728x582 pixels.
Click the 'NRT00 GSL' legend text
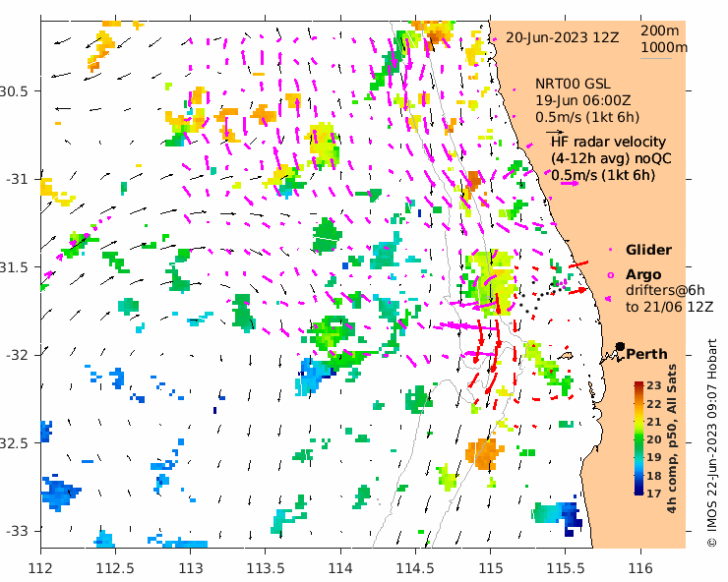tap(573, 84)
